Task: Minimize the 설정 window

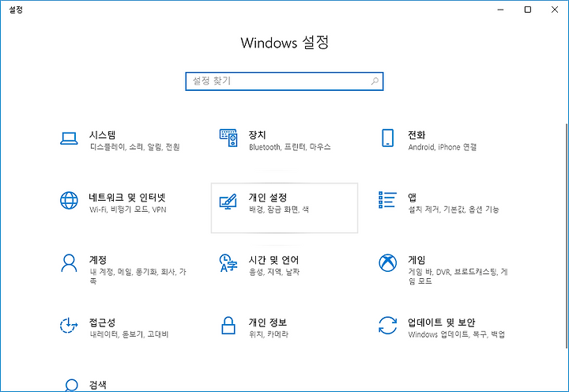Action: [x=501, y=9]
